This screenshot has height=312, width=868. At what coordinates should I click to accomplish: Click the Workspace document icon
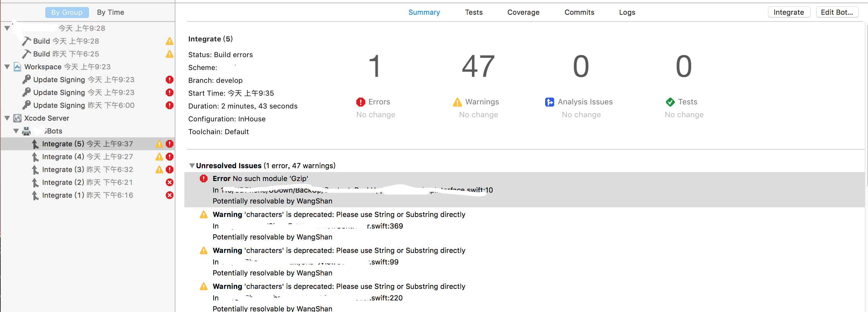click(18, 67)
